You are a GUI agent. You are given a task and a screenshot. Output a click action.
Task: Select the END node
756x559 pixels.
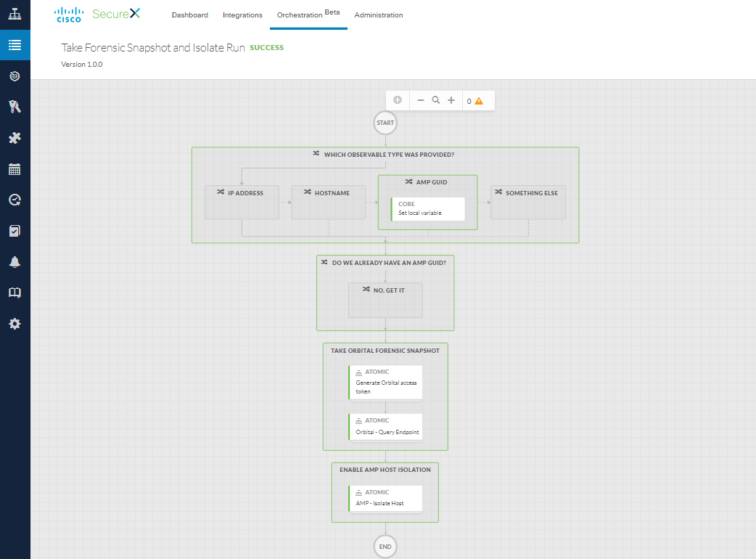(385, 547)
